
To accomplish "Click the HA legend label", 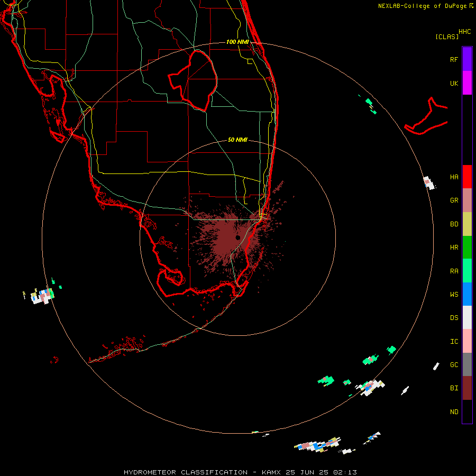I will tap(454, 177).
